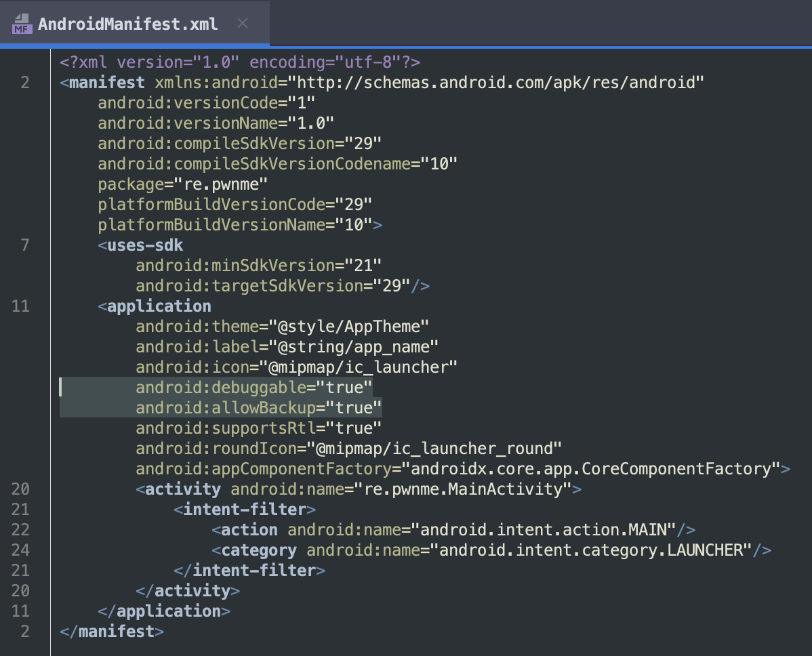Click the closing application tag
The image size is (812, 656).
[163, 611]
